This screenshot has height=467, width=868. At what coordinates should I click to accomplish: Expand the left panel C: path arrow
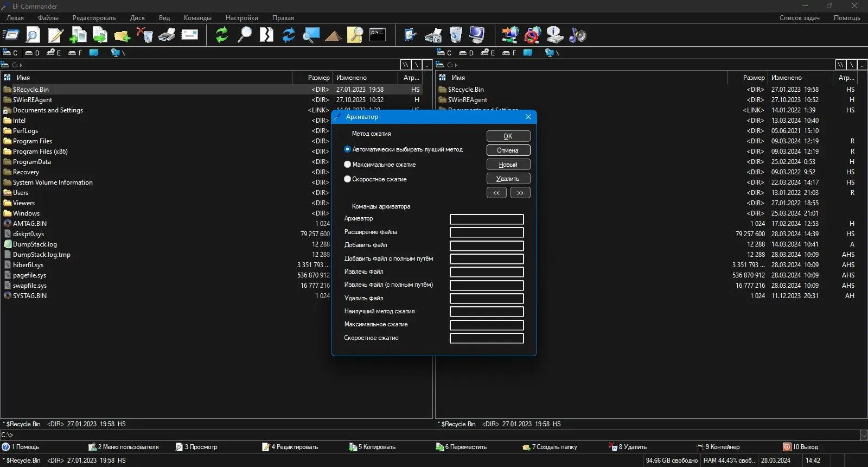coord(21,65)
